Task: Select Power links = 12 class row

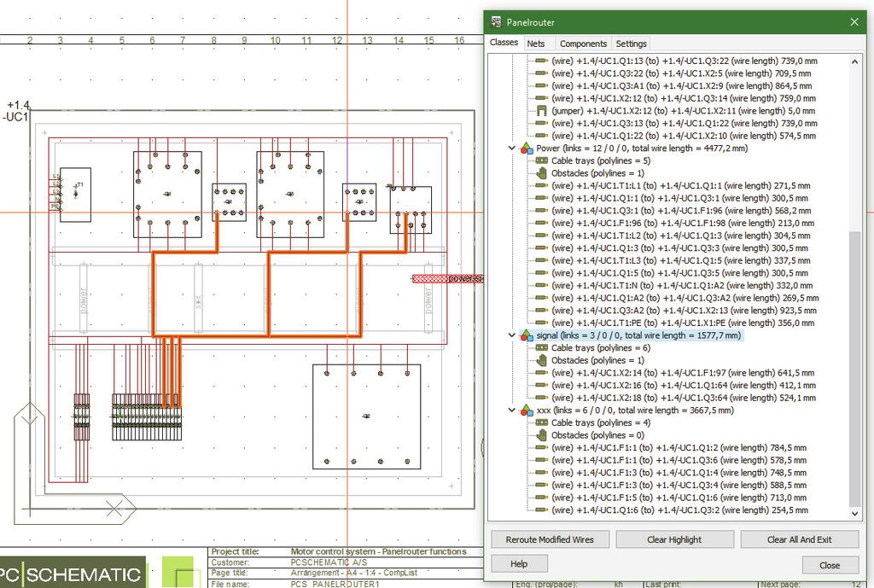Action: [x=642, y=148]
